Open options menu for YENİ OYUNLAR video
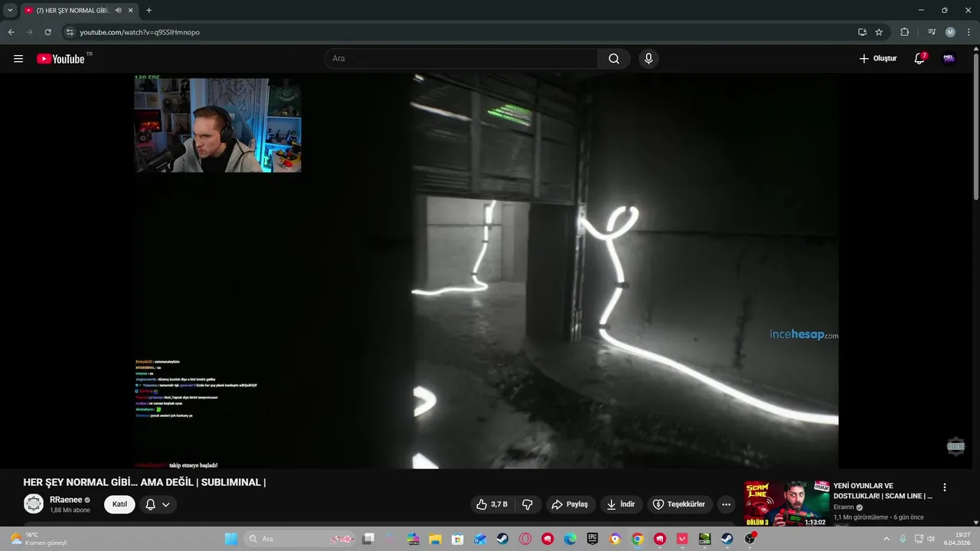980x551 pixels. click(x=945, y=487)
